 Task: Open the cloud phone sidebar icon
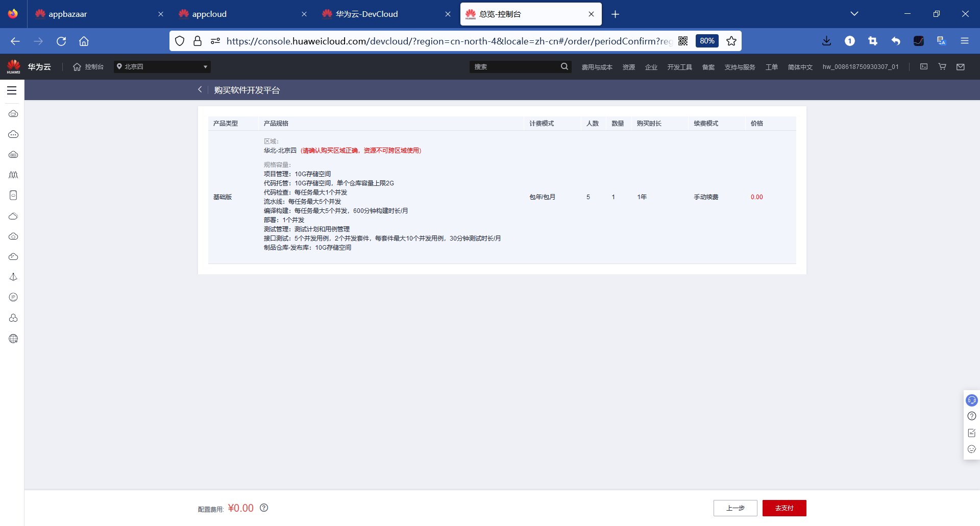(x=13, y=196)
